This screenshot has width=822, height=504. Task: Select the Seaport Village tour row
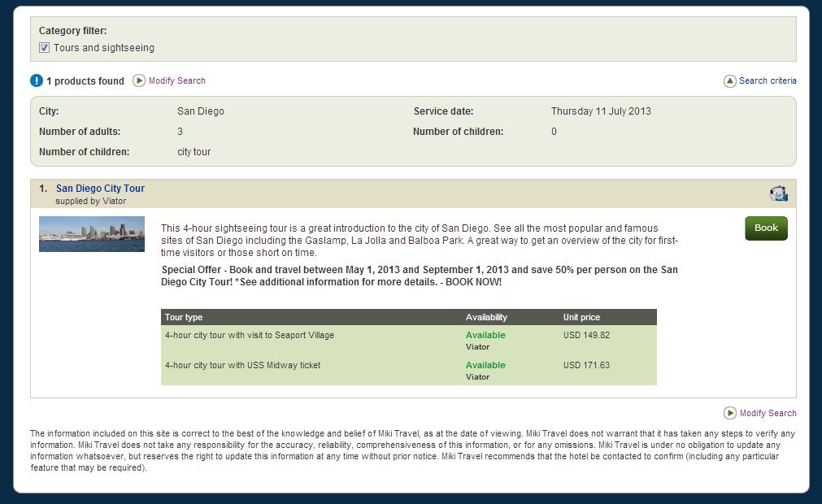[249, 335]
